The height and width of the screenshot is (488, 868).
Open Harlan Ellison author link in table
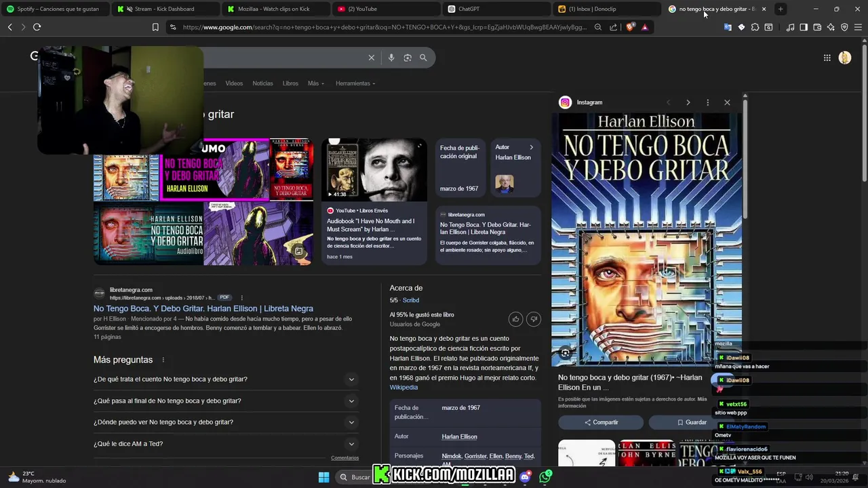[x=459, y=436]
